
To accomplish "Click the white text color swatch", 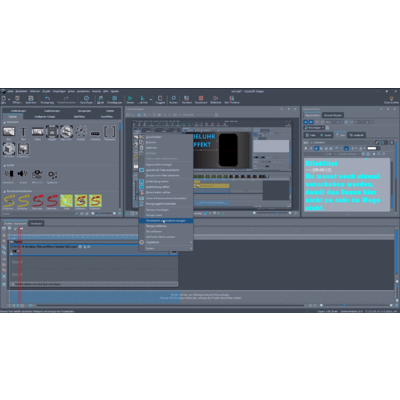I will click(x=372, y=148).
